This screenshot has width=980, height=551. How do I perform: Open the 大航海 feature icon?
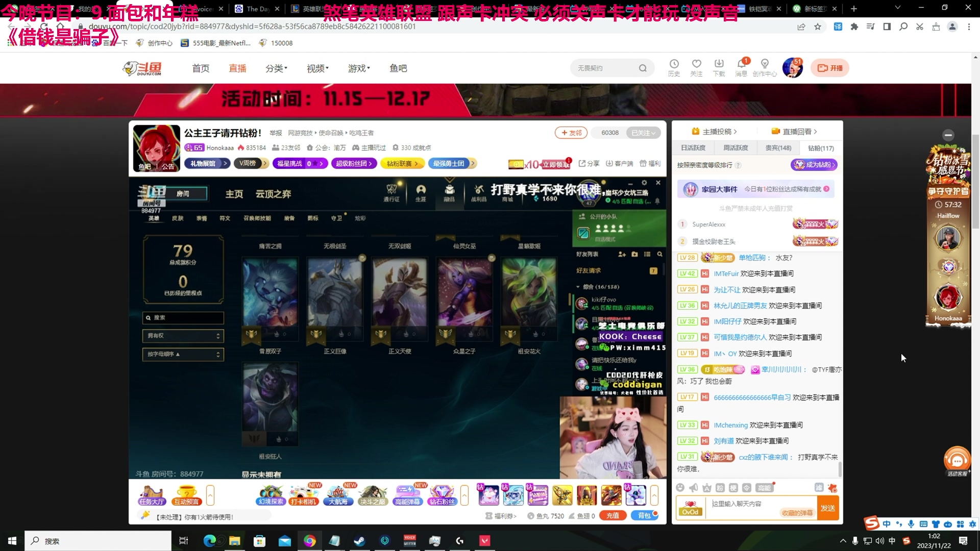338,495
